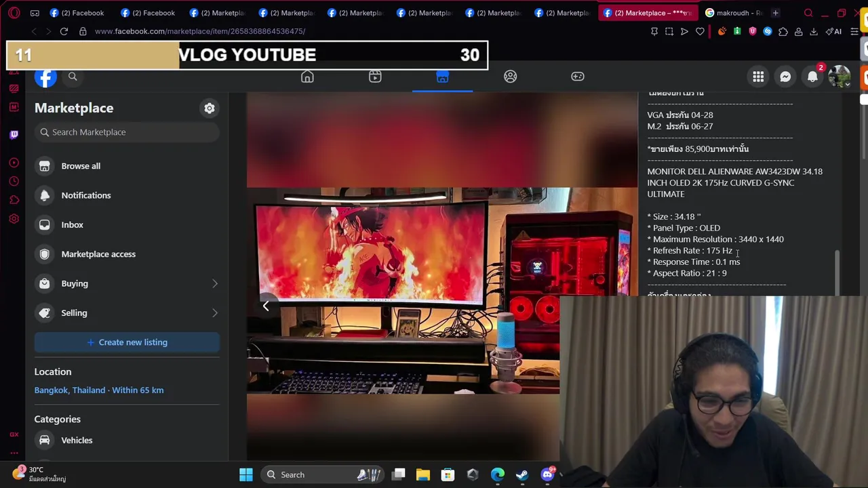Expand the Buying section chevron

tap(214, 283)
